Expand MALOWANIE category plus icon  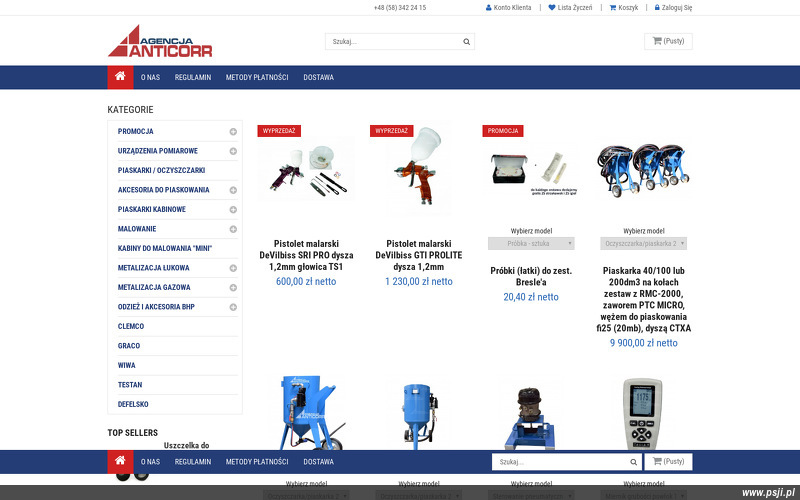tap(233, 229)
